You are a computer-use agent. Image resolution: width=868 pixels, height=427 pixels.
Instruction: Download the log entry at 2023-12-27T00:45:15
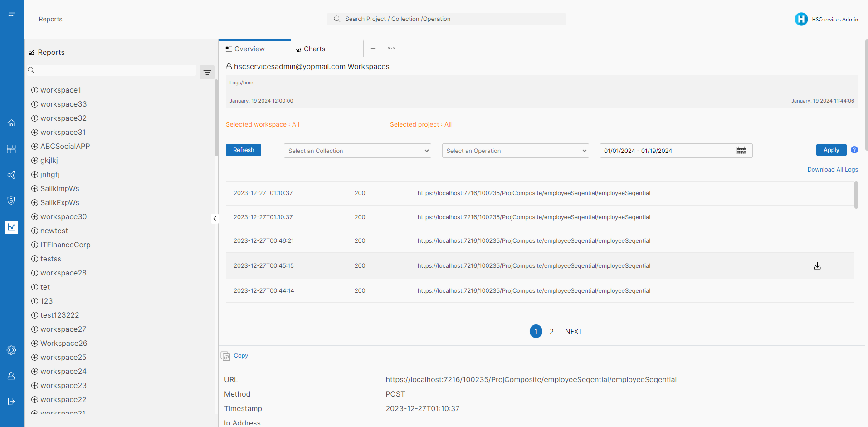(817, 266)
